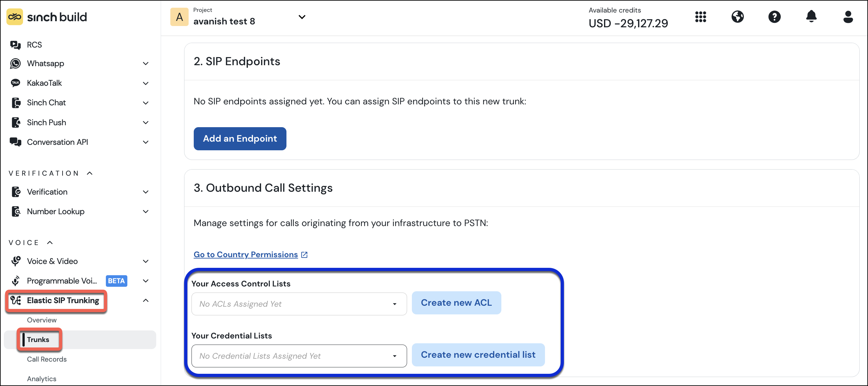The width and height of the screenshot is (868, 386).
Task: Expand the Sinch Chat menu chevron
Action: pos(146,102)
